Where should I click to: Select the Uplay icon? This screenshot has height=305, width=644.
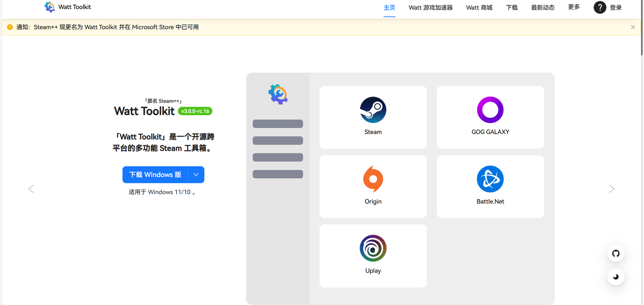(x=373, y=248)
